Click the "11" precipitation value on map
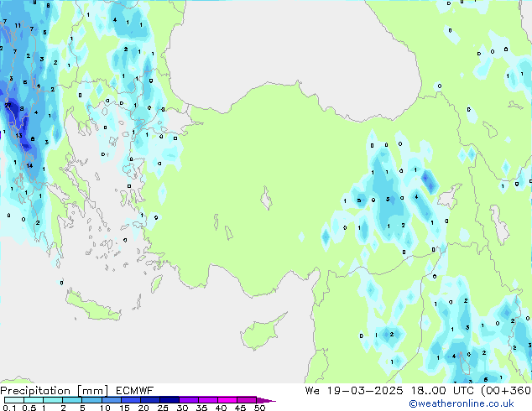The image size is (532, 411). point(18,25)
